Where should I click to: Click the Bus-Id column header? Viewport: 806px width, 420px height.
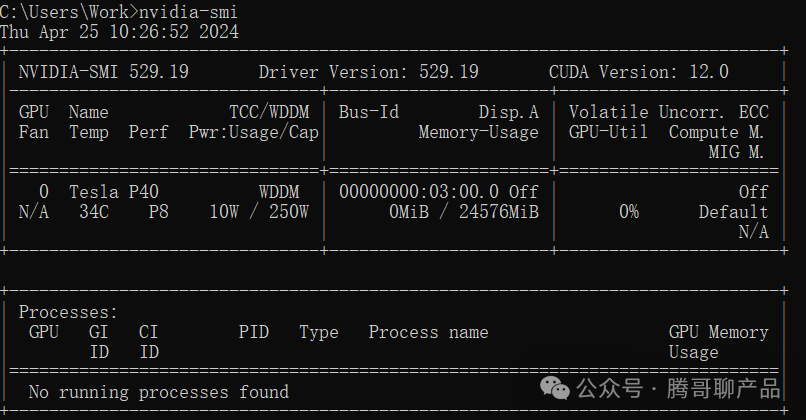(369, 112)
